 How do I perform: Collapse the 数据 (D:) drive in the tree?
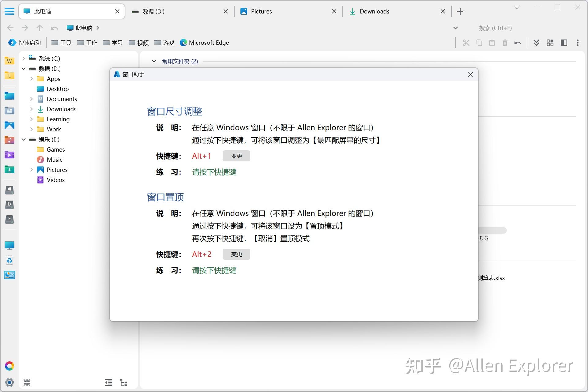tap(24, 69)
